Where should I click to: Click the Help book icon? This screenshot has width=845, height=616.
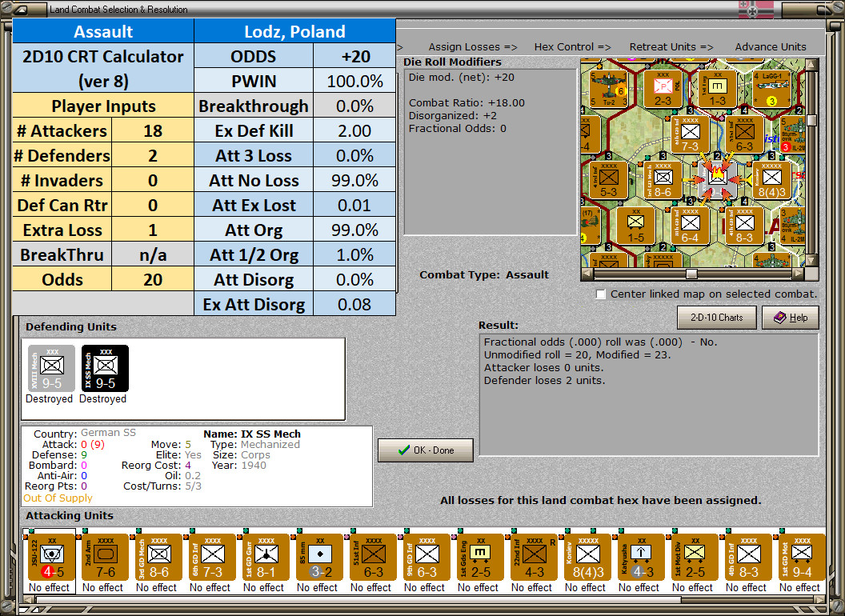pos(779,318)
